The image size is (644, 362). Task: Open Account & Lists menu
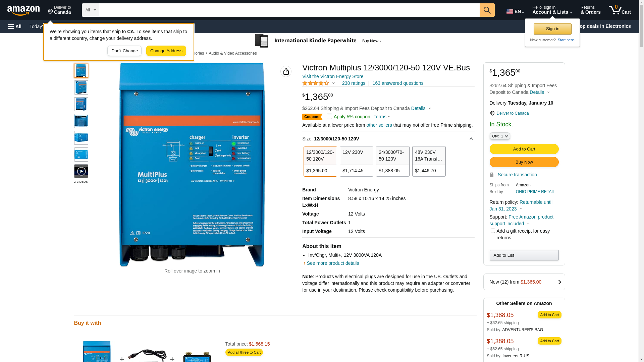point(552,10)
